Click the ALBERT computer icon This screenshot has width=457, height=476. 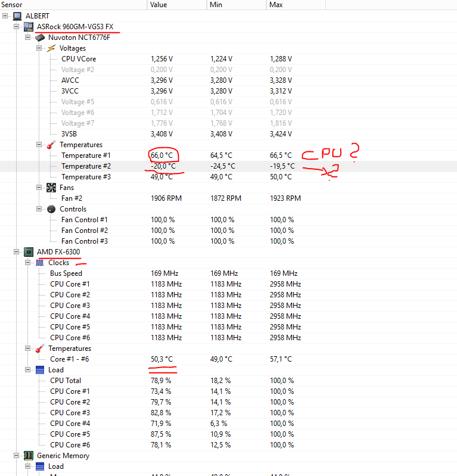(x=17, y=15)
